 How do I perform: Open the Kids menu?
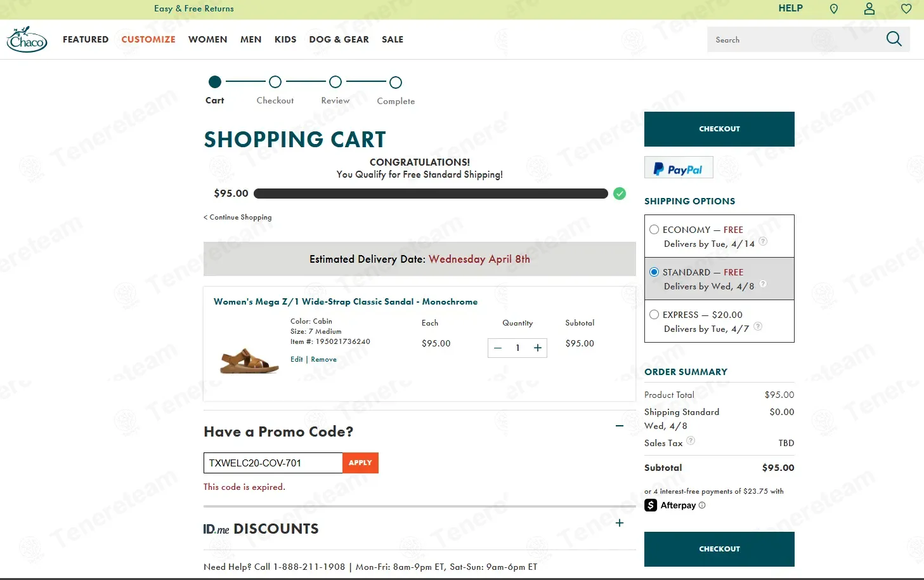pos(285,39)
